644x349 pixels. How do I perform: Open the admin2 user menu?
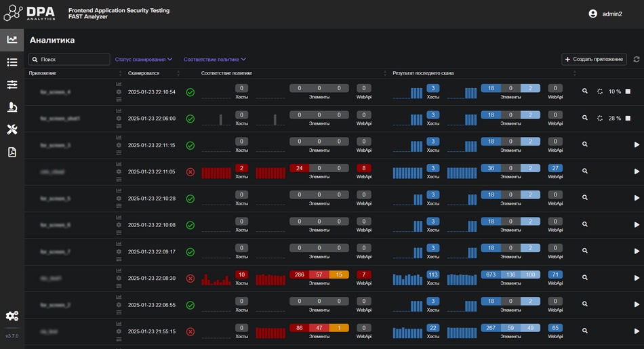click(x=605, y=14)
